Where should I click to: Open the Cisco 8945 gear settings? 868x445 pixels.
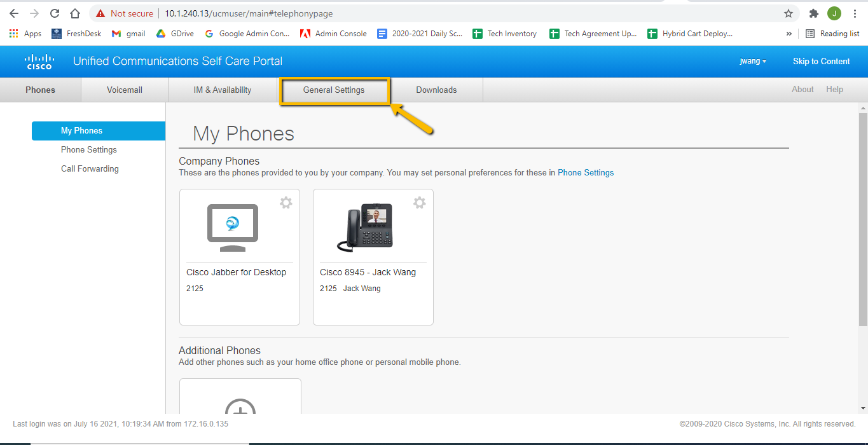pos(420,203)
